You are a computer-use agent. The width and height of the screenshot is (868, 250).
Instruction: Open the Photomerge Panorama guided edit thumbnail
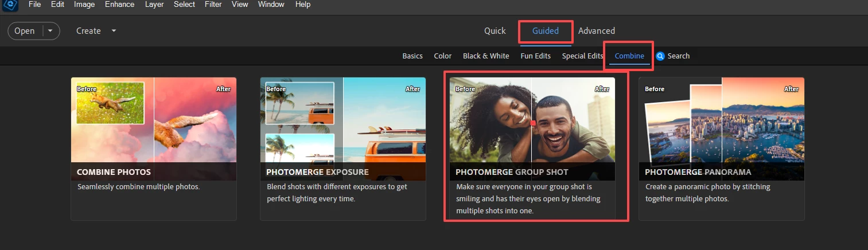(722, 129)
